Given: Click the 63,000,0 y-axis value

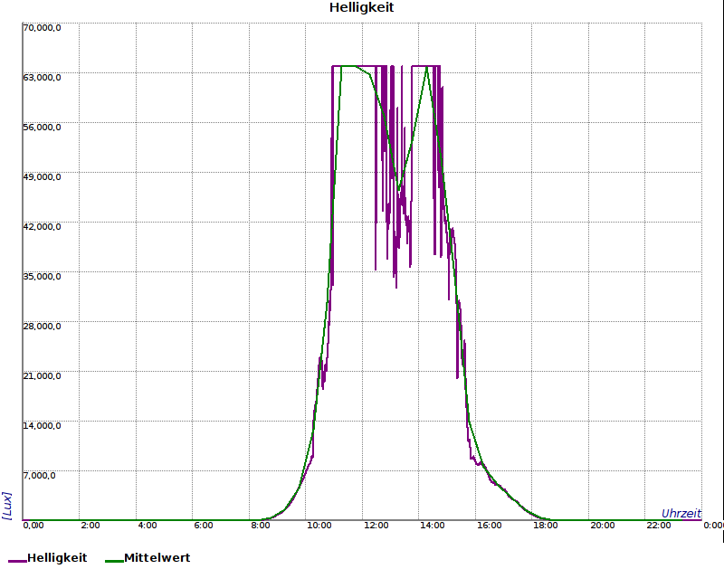Looking at the screenshot, I should [x=42, y=78].
